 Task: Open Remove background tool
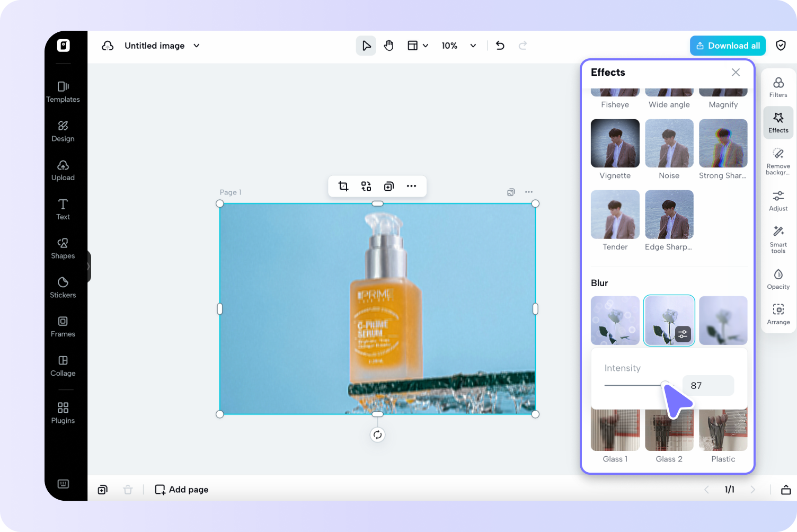pyautogui.click(x=778, y=161)
